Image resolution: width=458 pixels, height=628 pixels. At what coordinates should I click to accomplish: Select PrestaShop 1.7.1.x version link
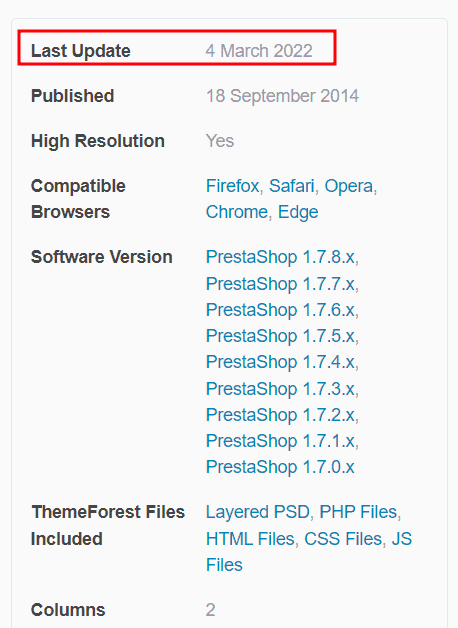pyautogui.click(x=280, y=441)
